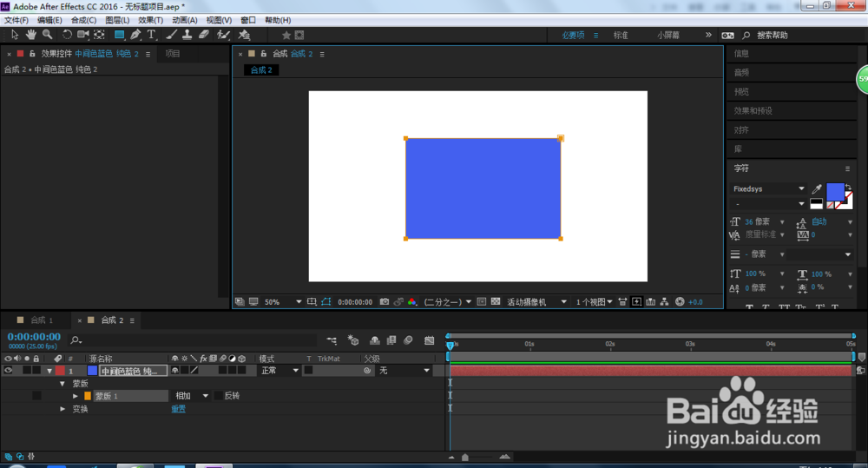
Task: Select the Eraser tool
Action: click(204, 35)
